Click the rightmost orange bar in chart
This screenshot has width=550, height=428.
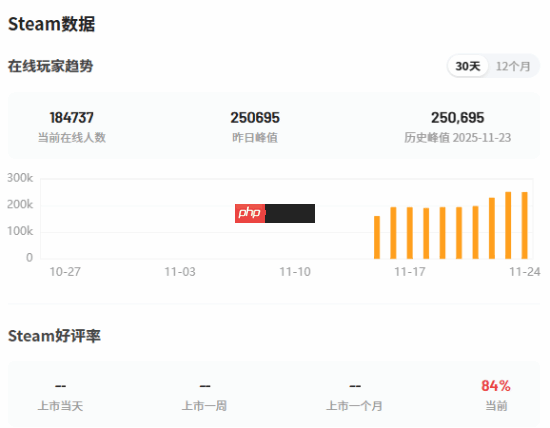tap(525, 226)
